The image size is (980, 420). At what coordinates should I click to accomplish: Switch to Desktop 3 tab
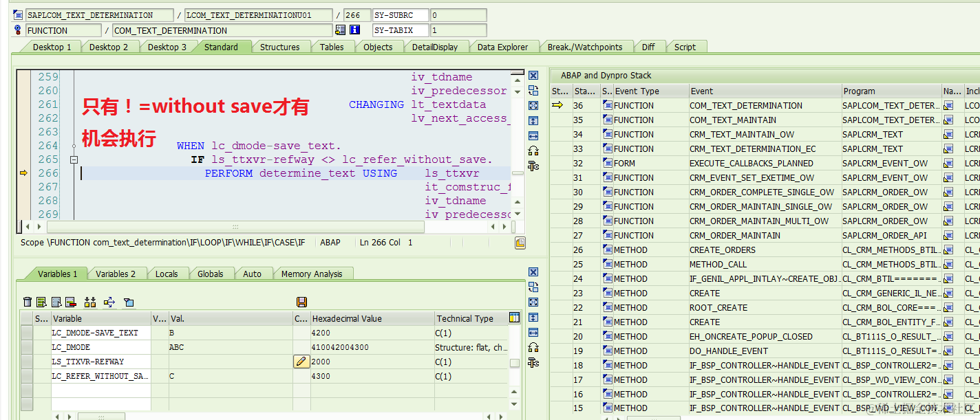[x=167, y=47]
